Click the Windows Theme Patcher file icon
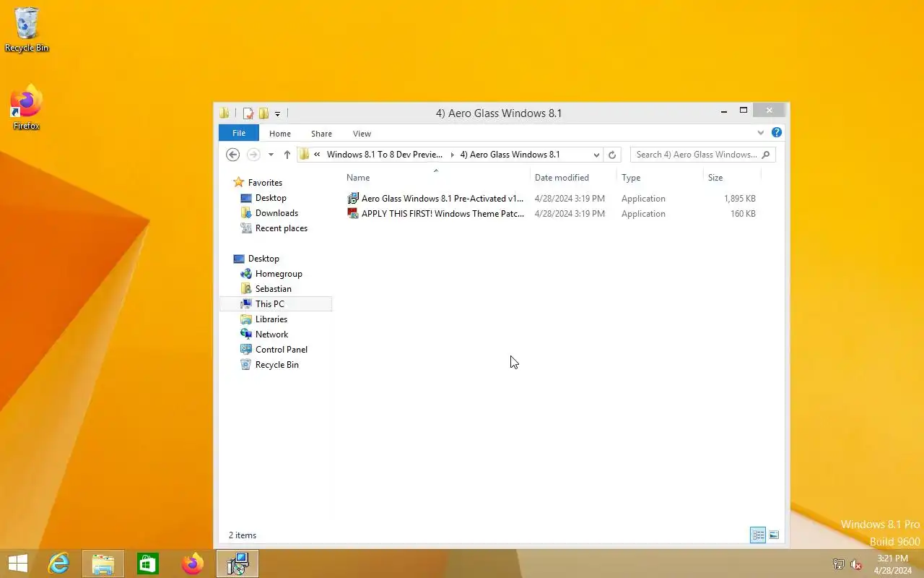Image resolution: width=924 pixels, height=578 pixels. (352, 214)
